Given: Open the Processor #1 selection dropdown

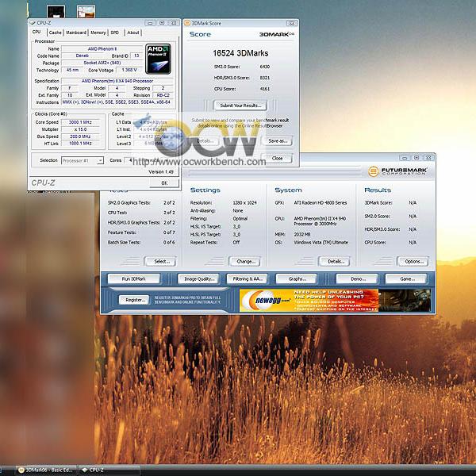Looking at the screenshot, I should coord(83,160).
